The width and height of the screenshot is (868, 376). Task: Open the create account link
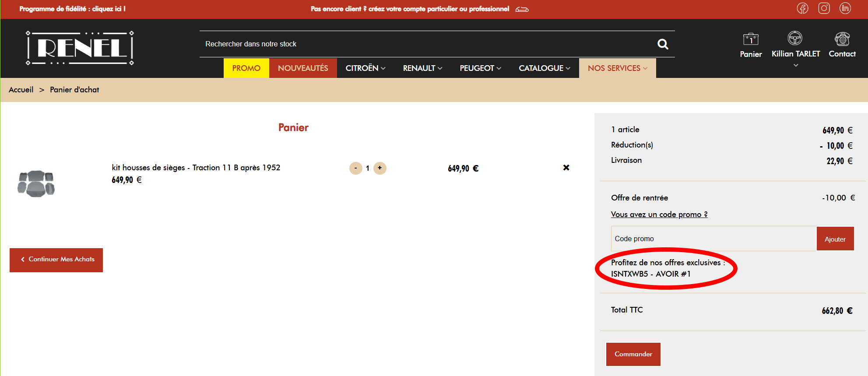tap(410, 9)
